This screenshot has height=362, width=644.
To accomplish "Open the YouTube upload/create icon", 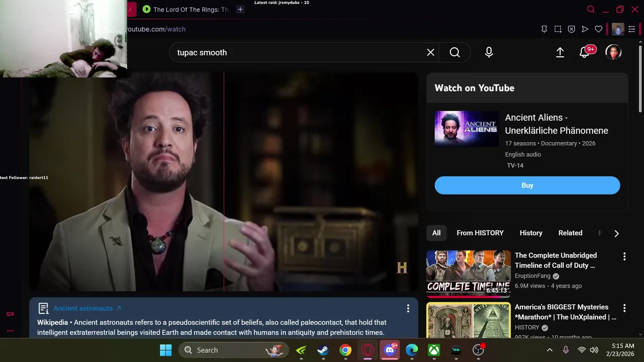I will pyautogui.click(x=560, y=52).
